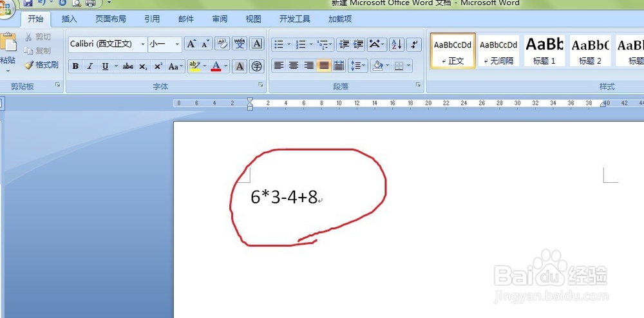Image resolution: width=644 pixels, height=318 pixels.
Task: Shrink font size with the small A button
Action: pos(205,44)
